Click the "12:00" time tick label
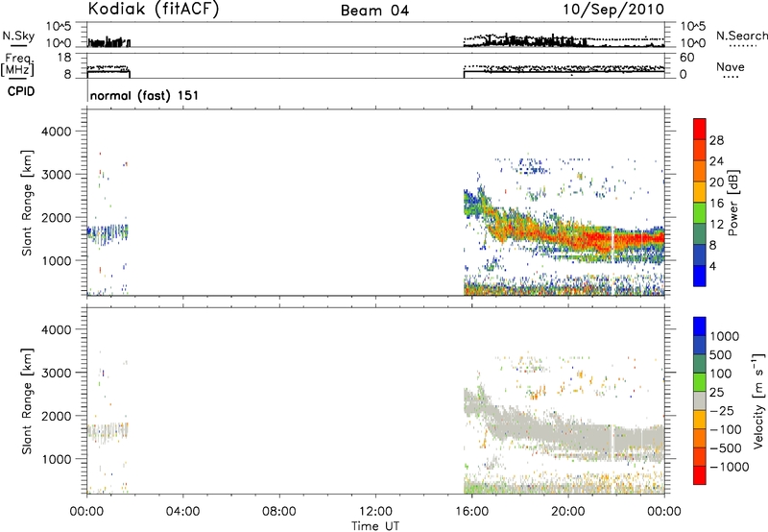This screenshot has height=532, width=768. pos(375,512)
